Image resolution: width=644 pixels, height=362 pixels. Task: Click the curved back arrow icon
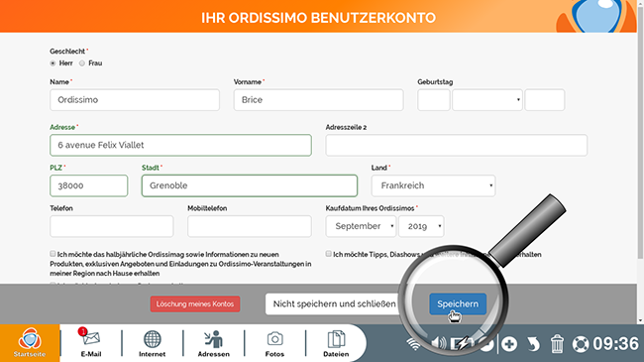click(x=533, y=344)
